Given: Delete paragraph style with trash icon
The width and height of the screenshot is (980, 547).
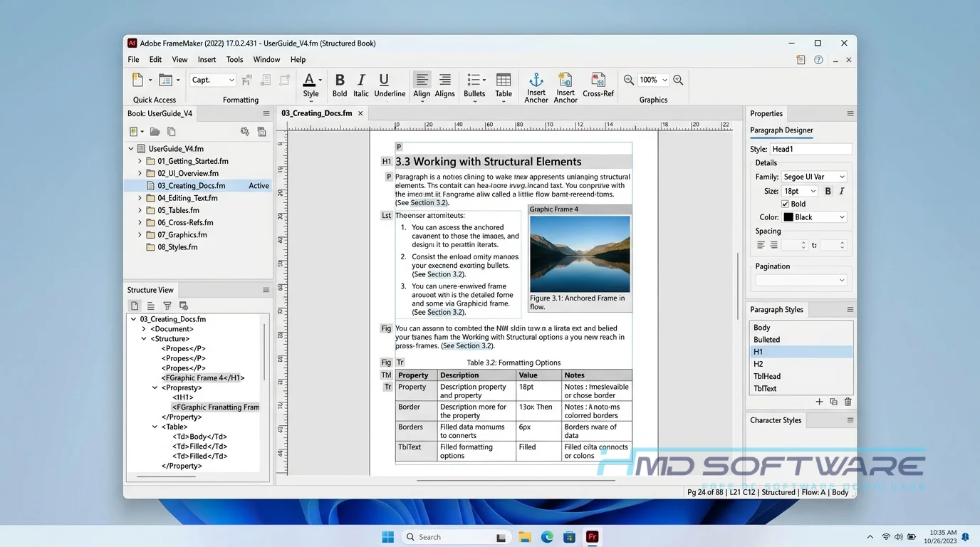Looking at the screenshot, I should [x=848, y=402].
